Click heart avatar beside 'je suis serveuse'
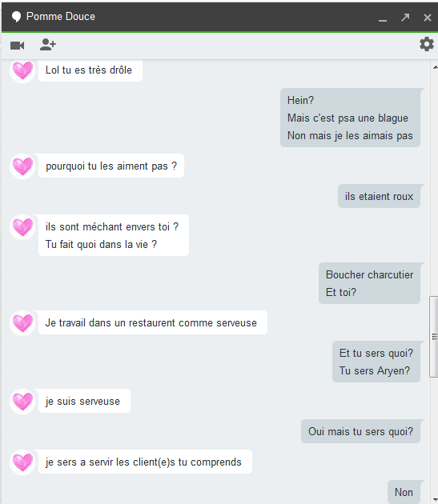Viewport: 438px width, 504px height. (22, 401)
